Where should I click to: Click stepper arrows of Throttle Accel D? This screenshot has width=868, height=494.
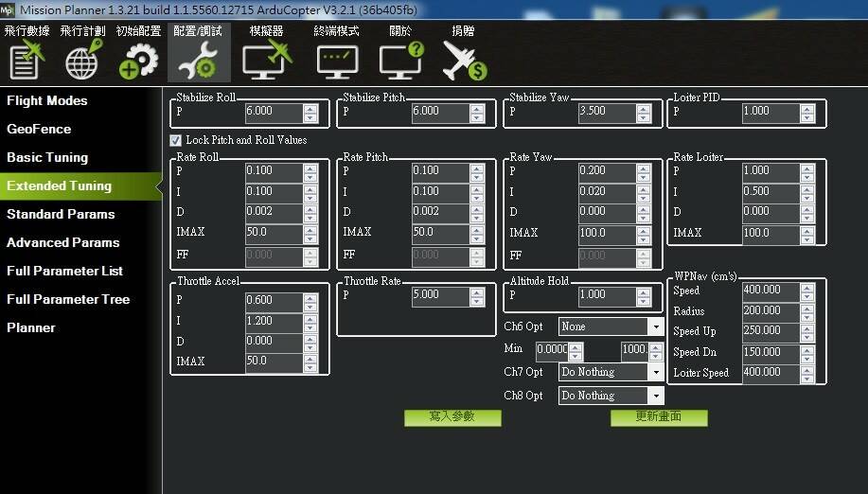[x=310, y=343]
